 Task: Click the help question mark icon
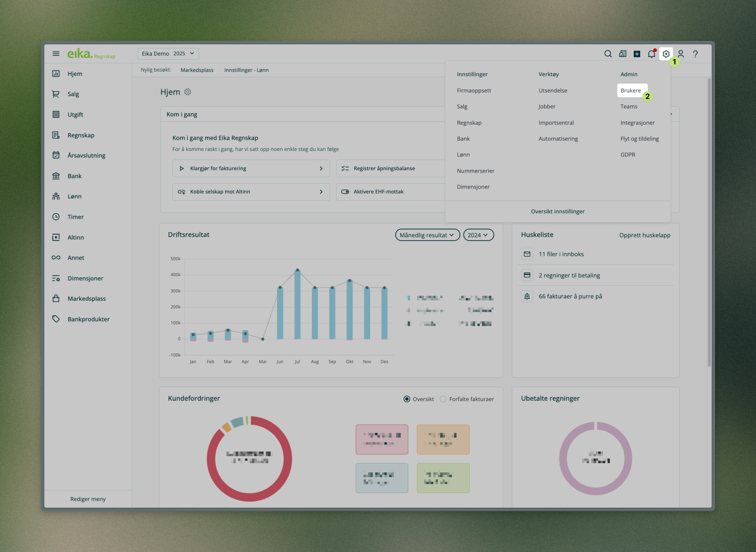695,54
